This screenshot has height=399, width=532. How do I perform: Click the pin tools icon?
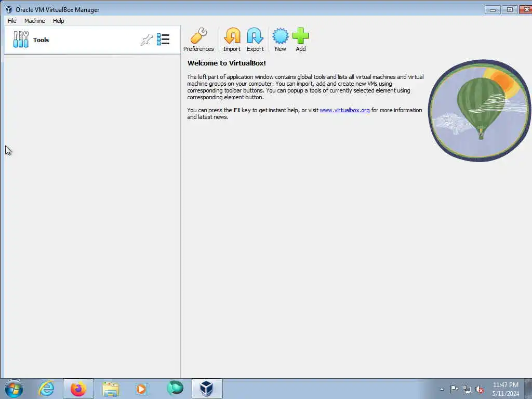(x=147, y=39)
